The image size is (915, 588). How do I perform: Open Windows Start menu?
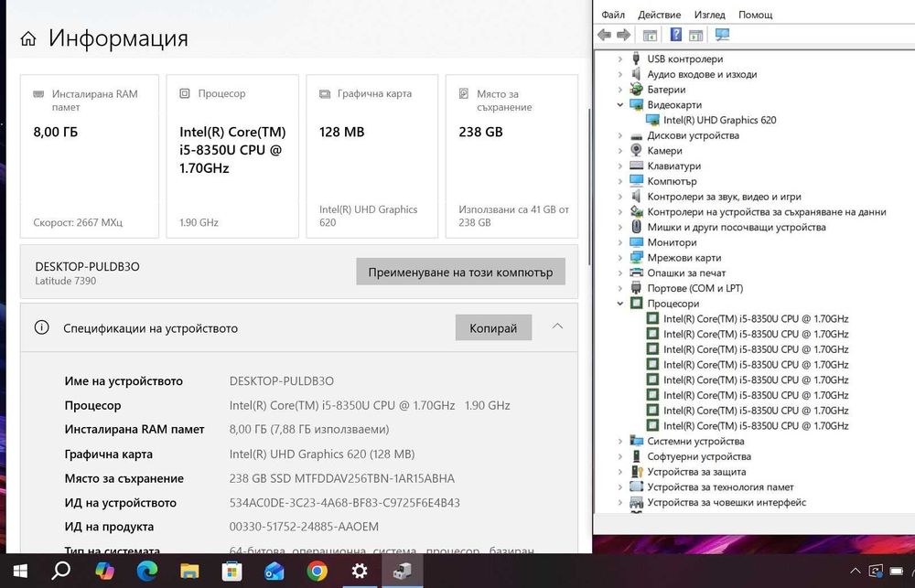[20, 572]
